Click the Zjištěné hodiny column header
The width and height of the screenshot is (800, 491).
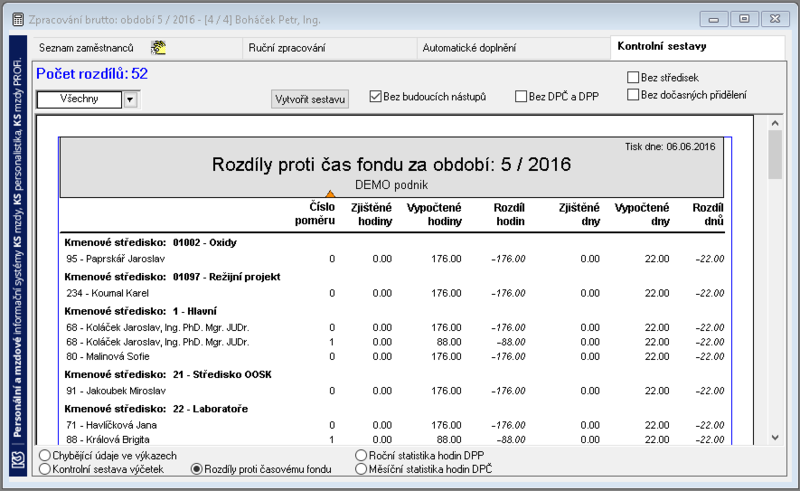pyautogui.click(x=371, y=214)
